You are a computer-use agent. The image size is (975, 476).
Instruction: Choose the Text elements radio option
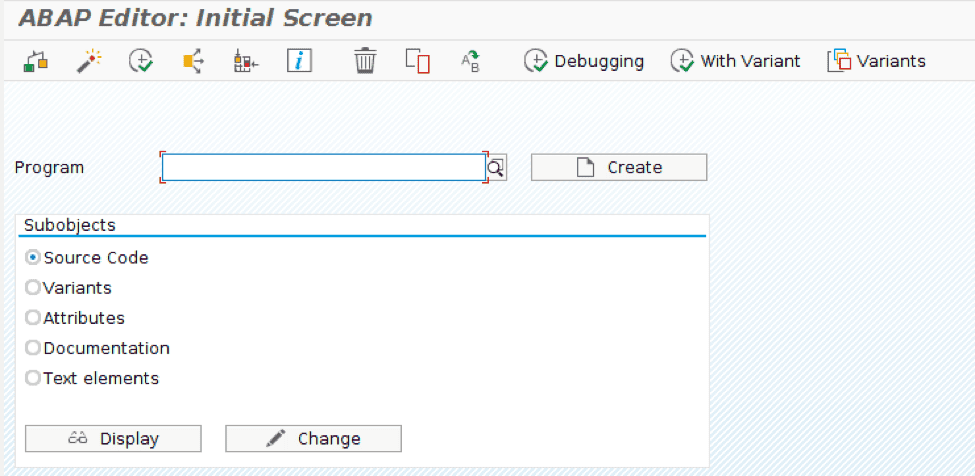point(34,378)
